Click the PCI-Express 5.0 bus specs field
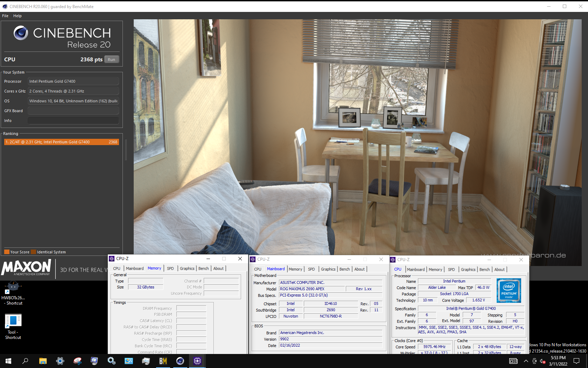Image resolution: width=588 pixels, height=368 pixels. (x=331, y=295)
